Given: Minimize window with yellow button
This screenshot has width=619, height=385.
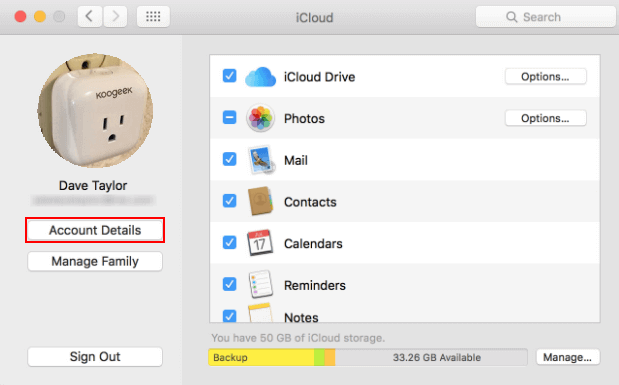Looking at the screenshot, I should coord(40,17).
